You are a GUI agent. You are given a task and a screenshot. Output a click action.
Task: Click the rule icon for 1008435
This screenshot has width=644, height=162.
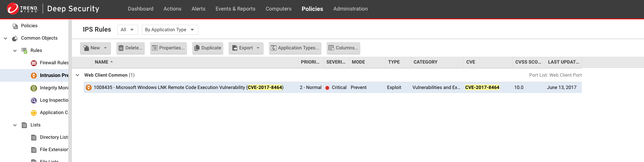(x=88, y=88)
